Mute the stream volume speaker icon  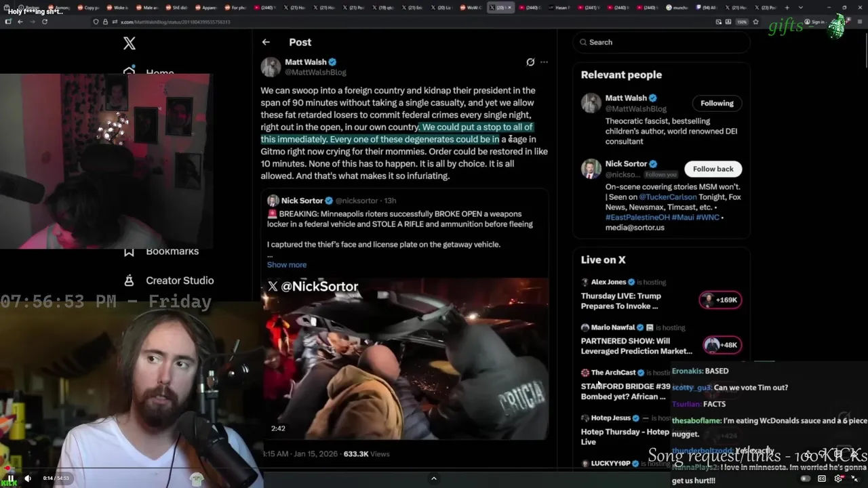28,478
